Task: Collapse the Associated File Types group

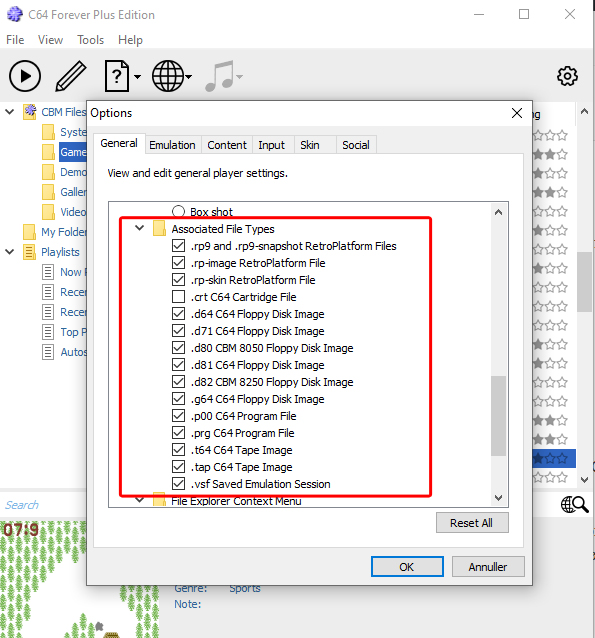Action: coord(140,228)
